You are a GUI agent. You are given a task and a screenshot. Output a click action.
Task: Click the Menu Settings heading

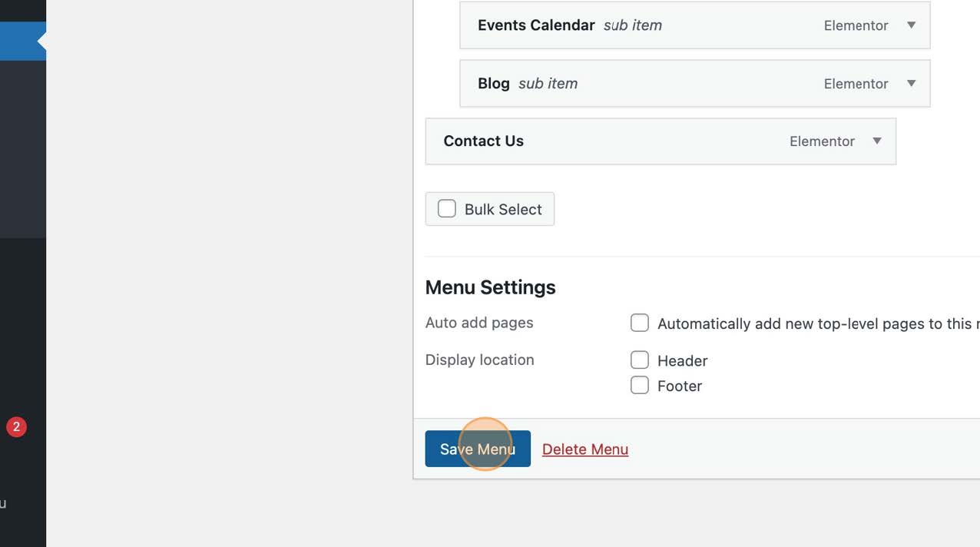pyautogui.click(x=490, y=287)
